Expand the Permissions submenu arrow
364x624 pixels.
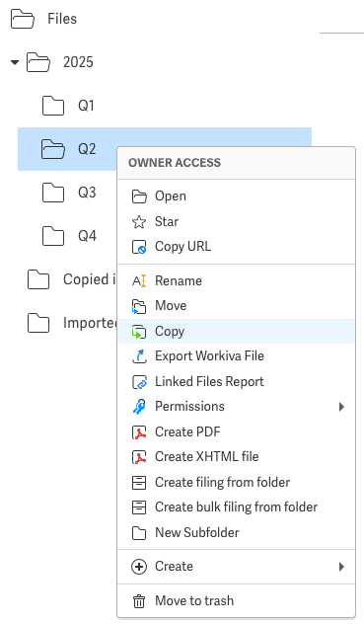(341, 407)
